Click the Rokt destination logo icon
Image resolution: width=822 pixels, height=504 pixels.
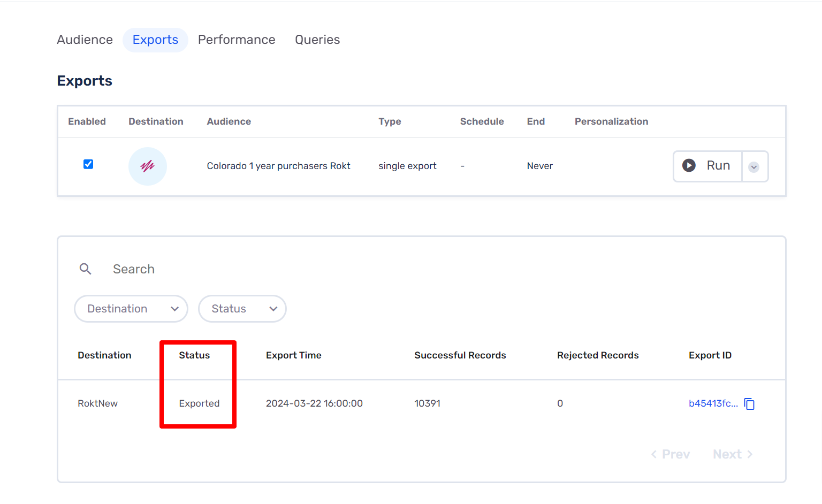point(148,166)
